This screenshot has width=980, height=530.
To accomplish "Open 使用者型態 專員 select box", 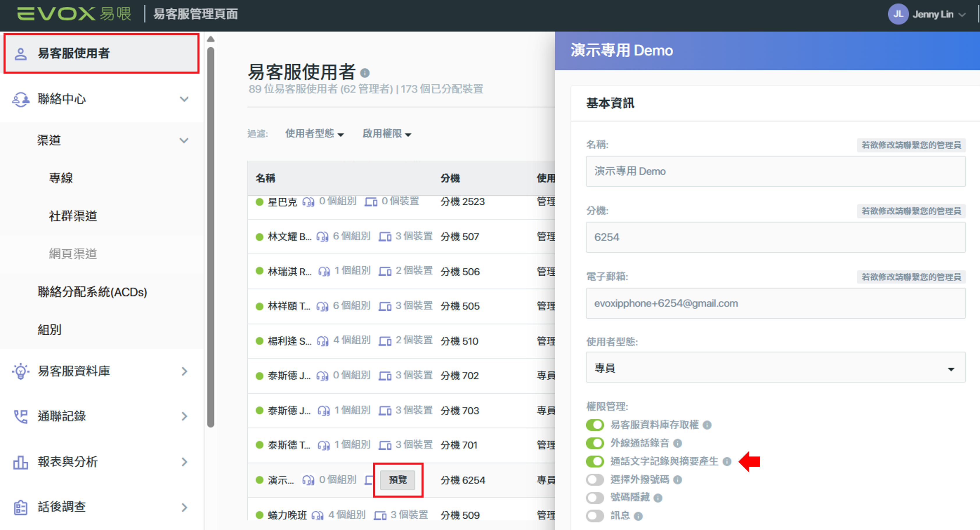I will pos(775,367).
